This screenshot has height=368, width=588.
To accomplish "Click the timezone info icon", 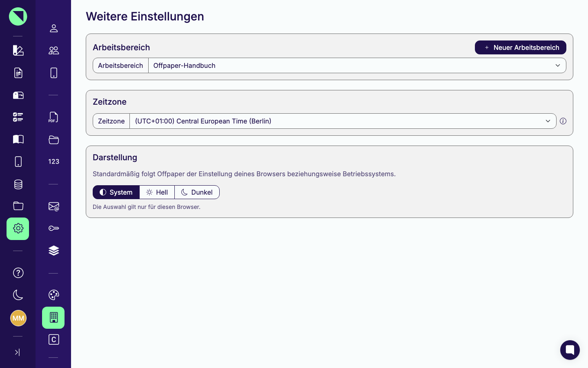I will coord(563,121).
